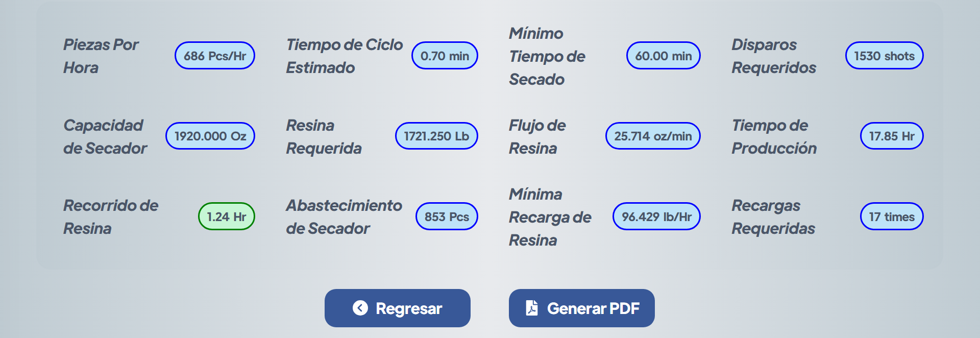Click the back arrow icon in Regresar
This screenshot has width=980, height=338.
(x=360, y=308)
